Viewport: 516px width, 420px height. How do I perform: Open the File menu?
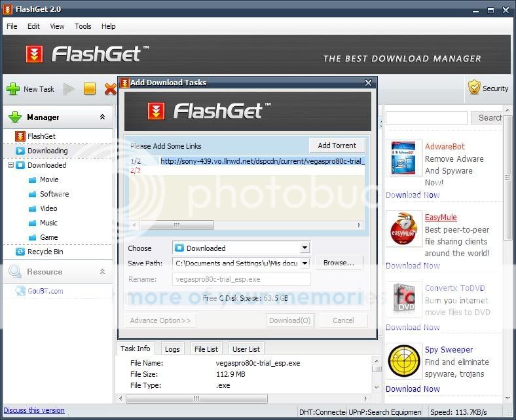click(x=12, y=26)
